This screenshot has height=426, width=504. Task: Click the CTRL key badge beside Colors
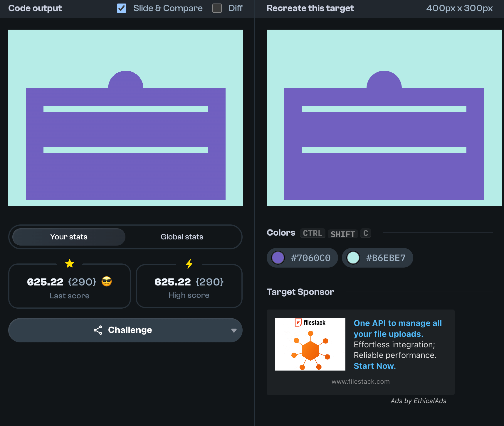tap(313, 233)
